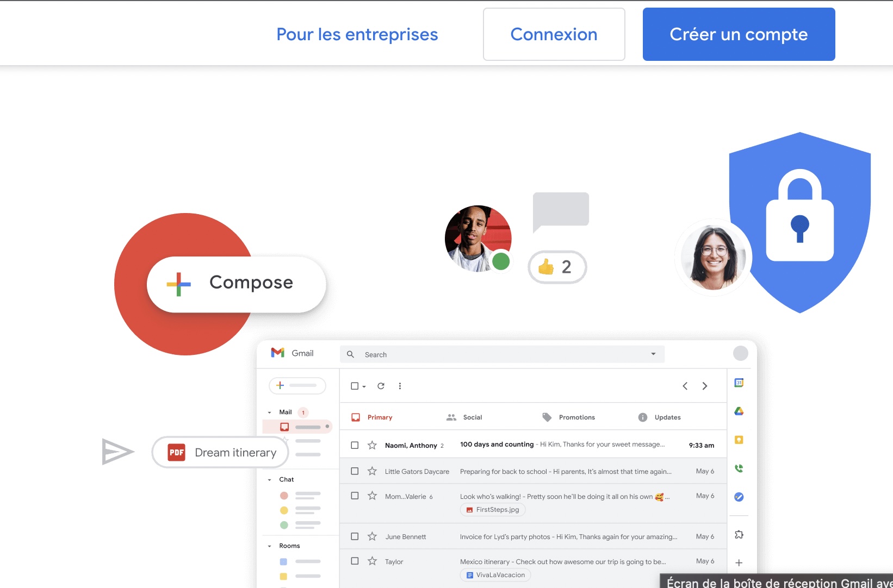Click the gray account avatar circle
893x588 pixels.
740,353
